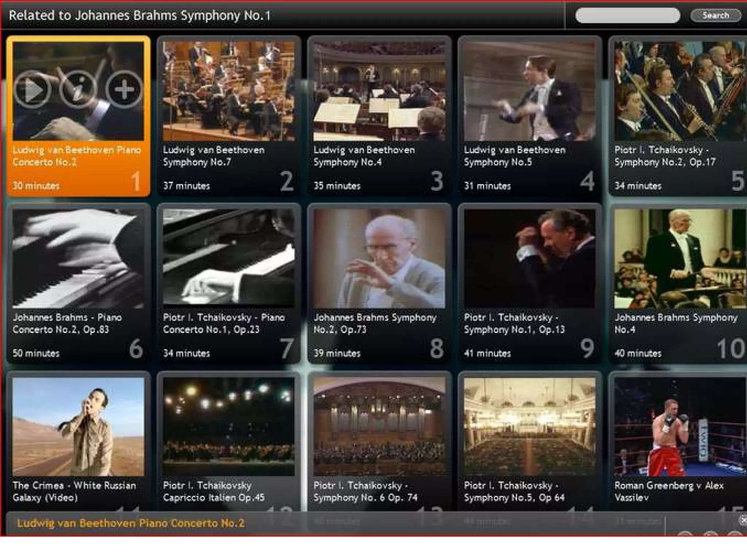
Task: Select Tchaikovsky Symphony No.1, Op.13 tile
Action: [x=530, y=259]
